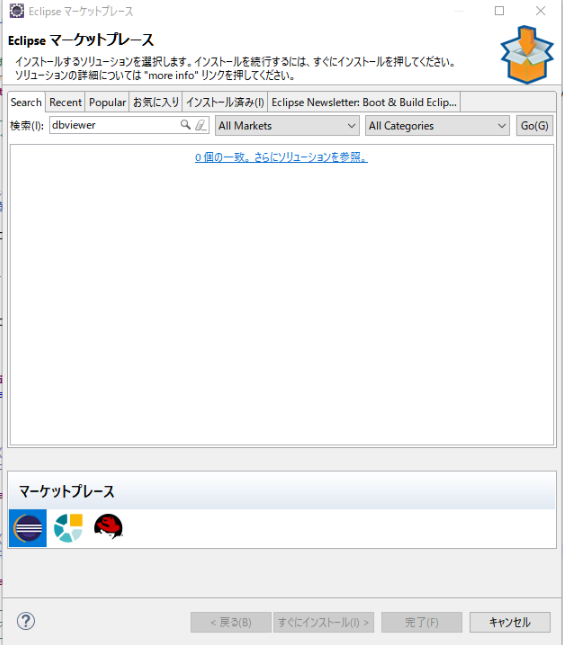This screenshot has width=563, height=645.
Task: Click the search magnifier icon in search field
Action: pyautogui.click(x=185, y=125)
